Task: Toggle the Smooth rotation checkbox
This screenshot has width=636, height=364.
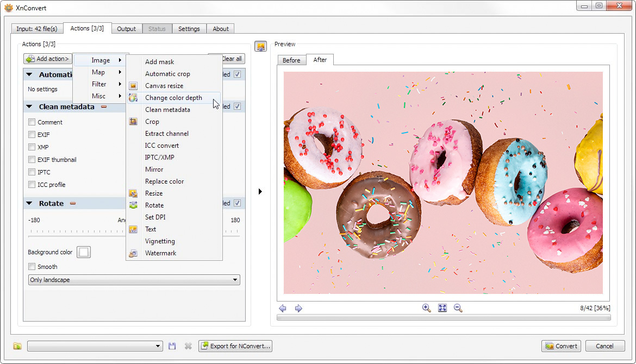Action: coord(32,266)
